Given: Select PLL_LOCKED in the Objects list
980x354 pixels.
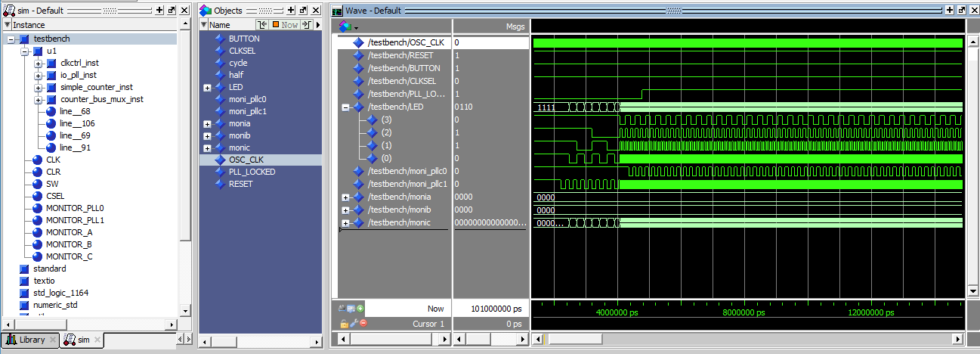Looking at the screenshot, I should click(x=252, y=172).
